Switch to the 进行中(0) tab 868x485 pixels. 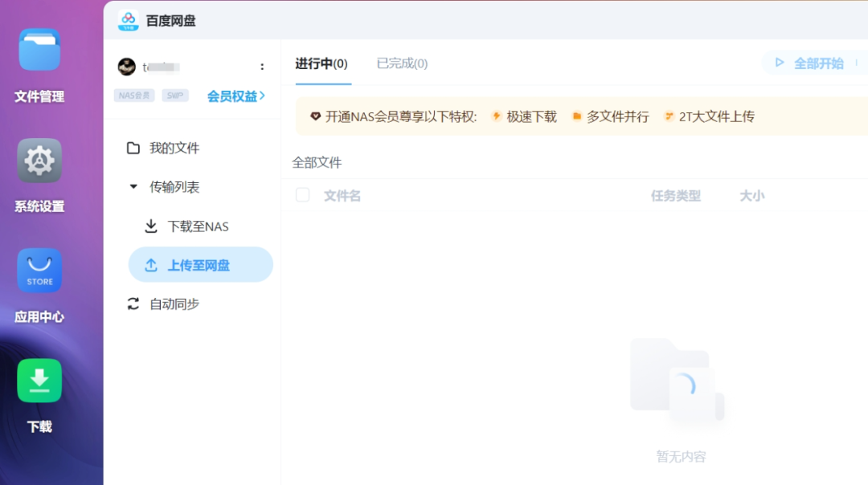321,63
